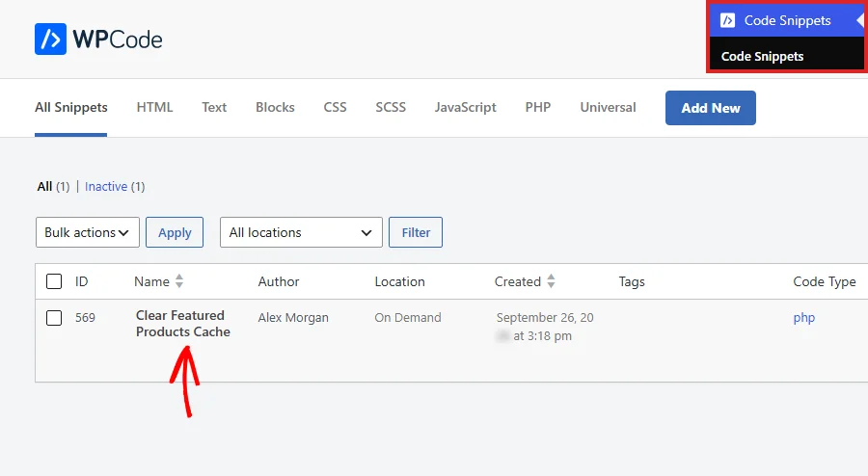Select the All status filter

pyautogui.click(x=44, y=186)
